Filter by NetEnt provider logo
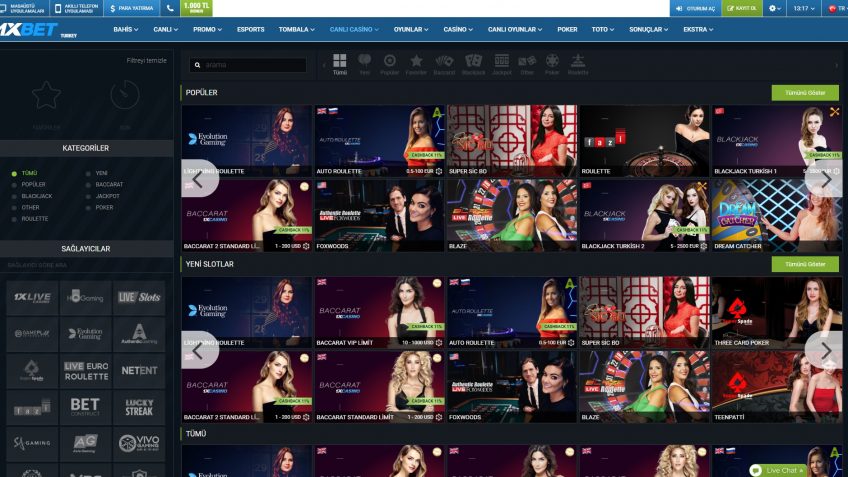This screenshot has height=477, width=848. point(139,370)
